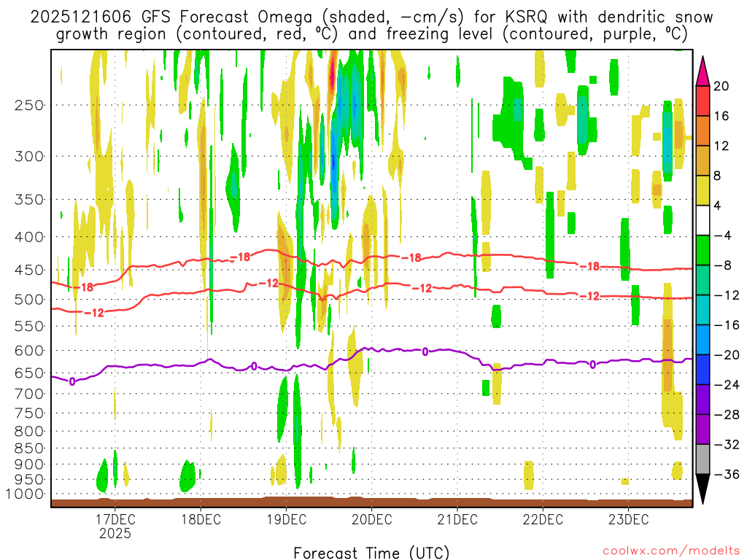Click the purple 0 freezing label near 22 December
This screenshot has height=560, width=747.
[592, 365]
